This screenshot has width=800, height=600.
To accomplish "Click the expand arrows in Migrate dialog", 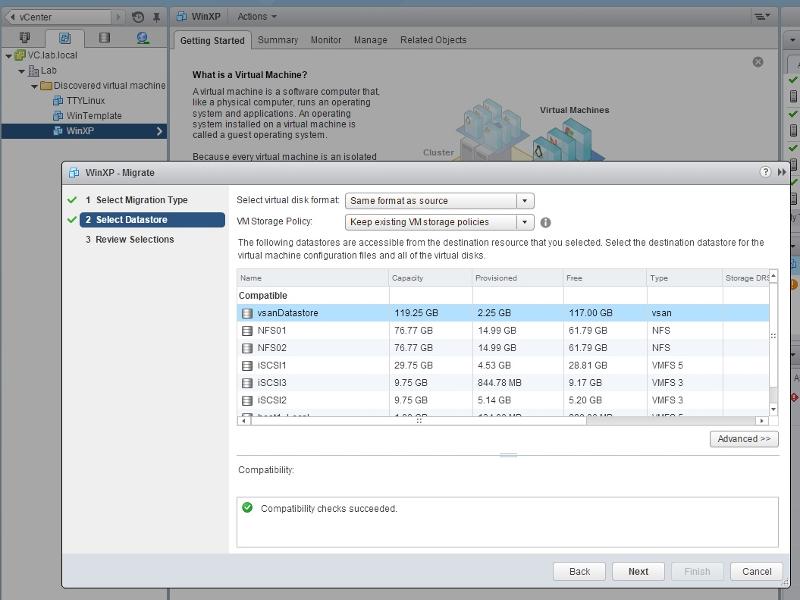I will 782,172.
